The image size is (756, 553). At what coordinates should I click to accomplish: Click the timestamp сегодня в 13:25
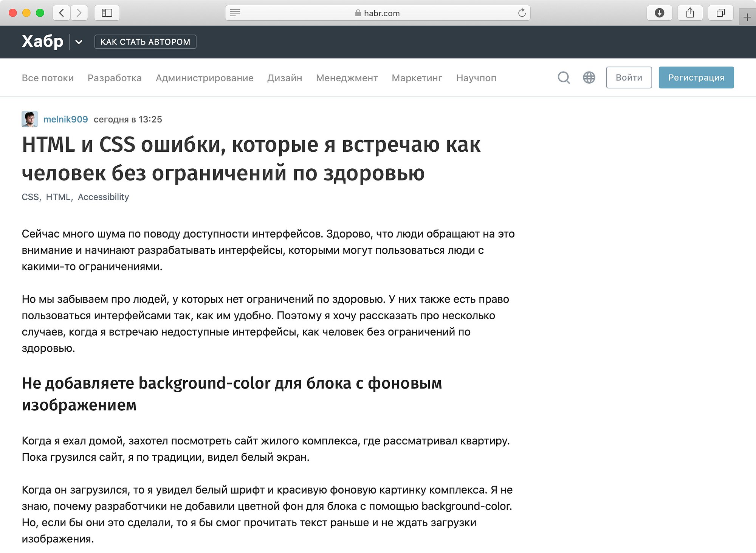[128, 120]
